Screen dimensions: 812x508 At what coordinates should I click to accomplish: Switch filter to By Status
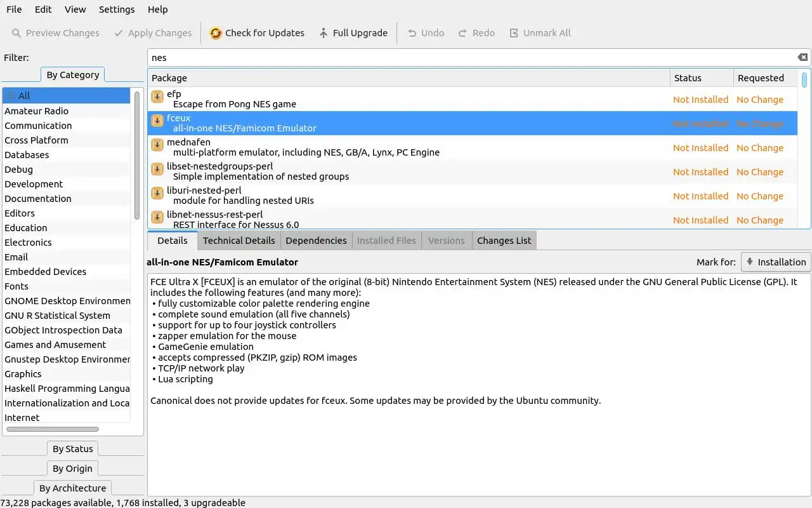click(x=73, y=449)
